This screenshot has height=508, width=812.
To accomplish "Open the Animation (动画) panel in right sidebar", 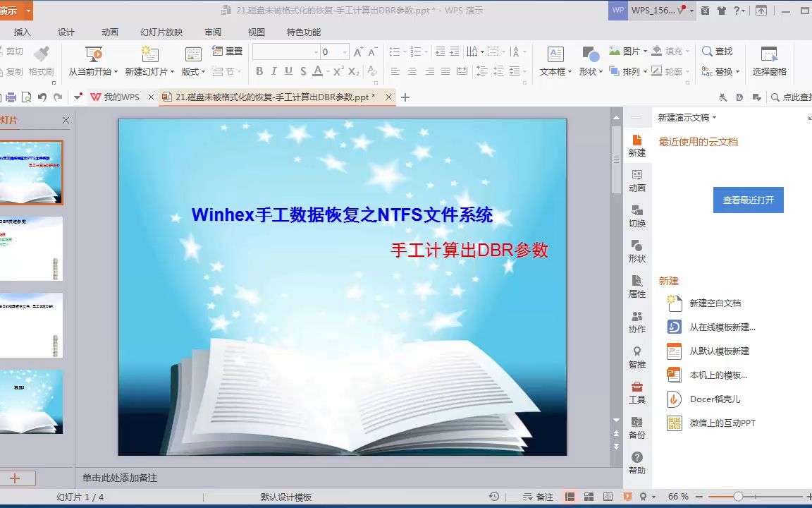I will 636,181.
